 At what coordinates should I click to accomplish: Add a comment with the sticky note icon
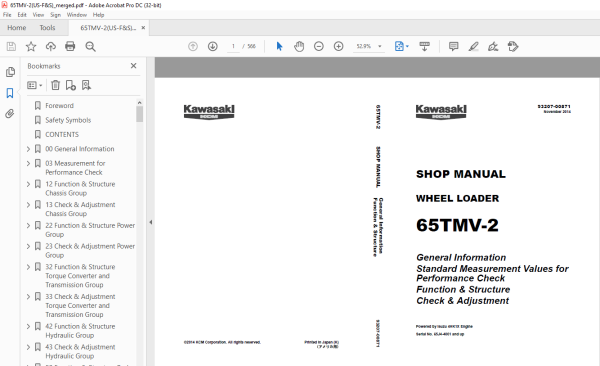453,46
